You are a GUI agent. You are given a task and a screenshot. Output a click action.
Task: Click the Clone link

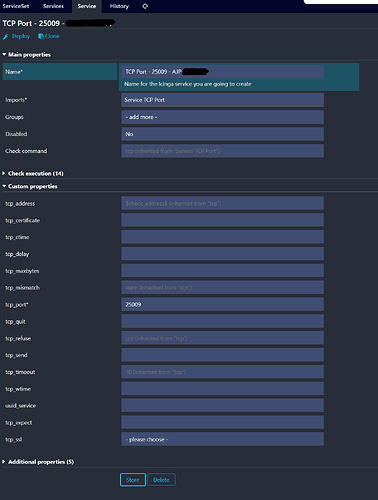tap(52, 36)
